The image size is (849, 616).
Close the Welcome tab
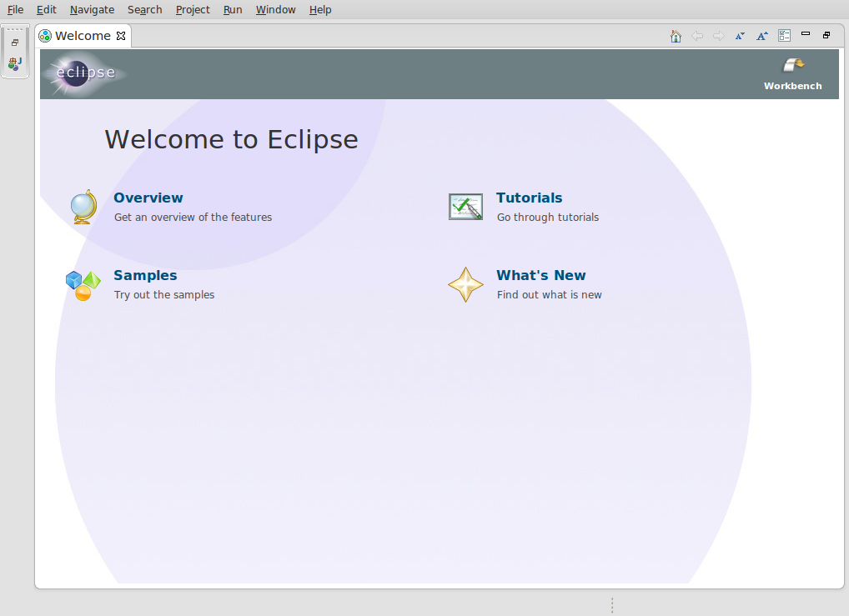pyautogui.click(x=119, y=36)
